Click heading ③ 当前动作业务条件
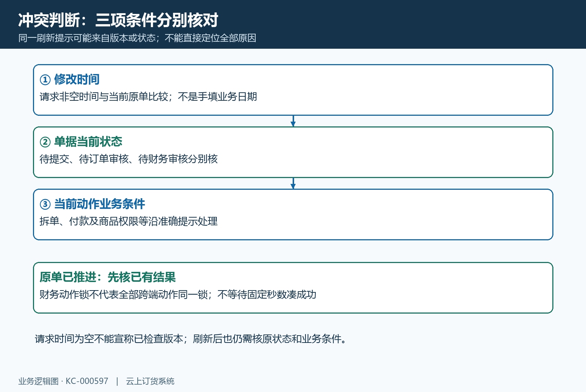 pos(92,204)
